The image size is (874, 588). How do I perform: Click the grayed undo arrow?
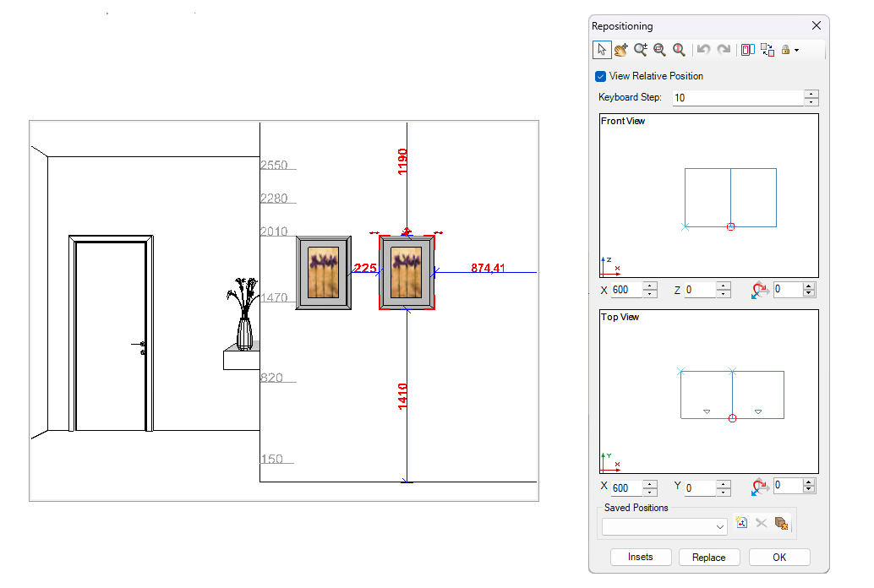pos(703,50)
